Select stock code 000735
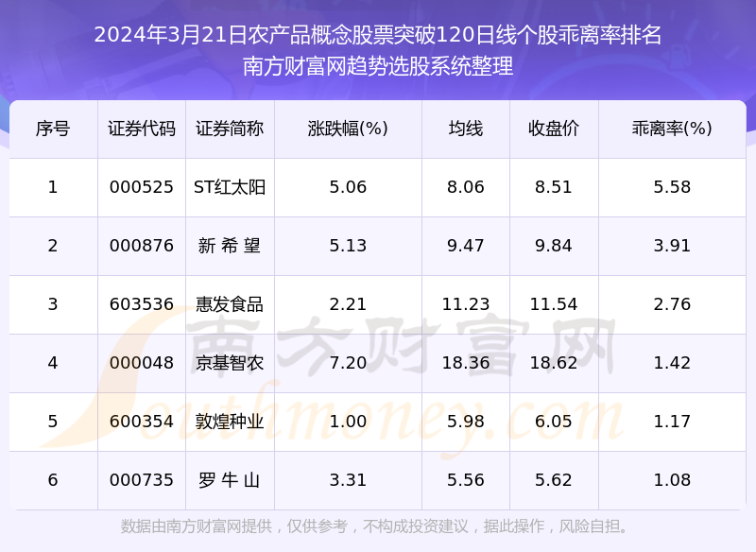Viewport: 756px width, 552px height. tap(141, 480)
